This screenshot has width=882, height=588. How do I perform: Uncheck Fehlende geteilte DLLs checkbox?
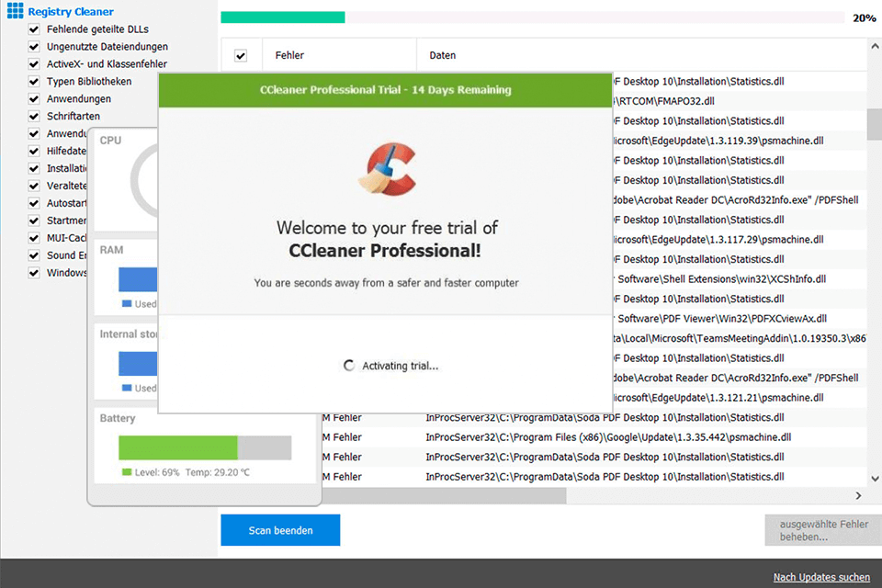[x=34, y=29]
